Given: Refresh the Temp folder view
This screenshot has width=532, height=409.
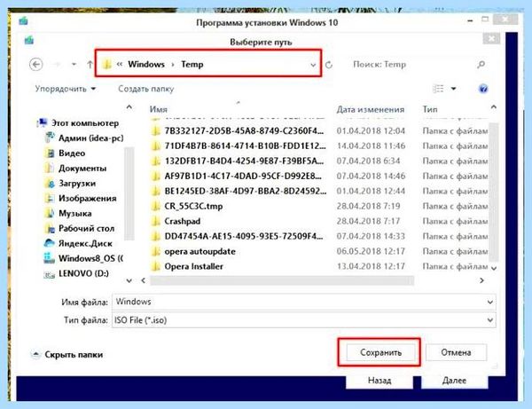Looking at the screenshot, I should pos(328,65).
